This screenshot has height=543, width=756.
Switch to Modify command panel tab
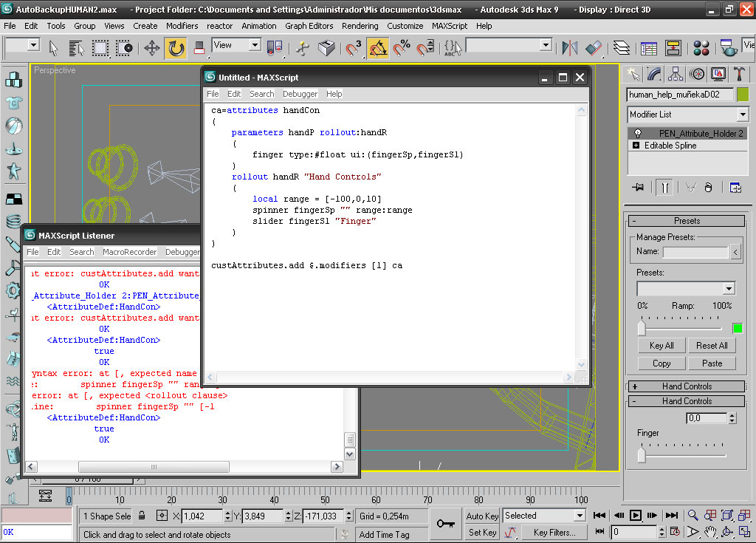pyautogui.click(x=654, y=74)
